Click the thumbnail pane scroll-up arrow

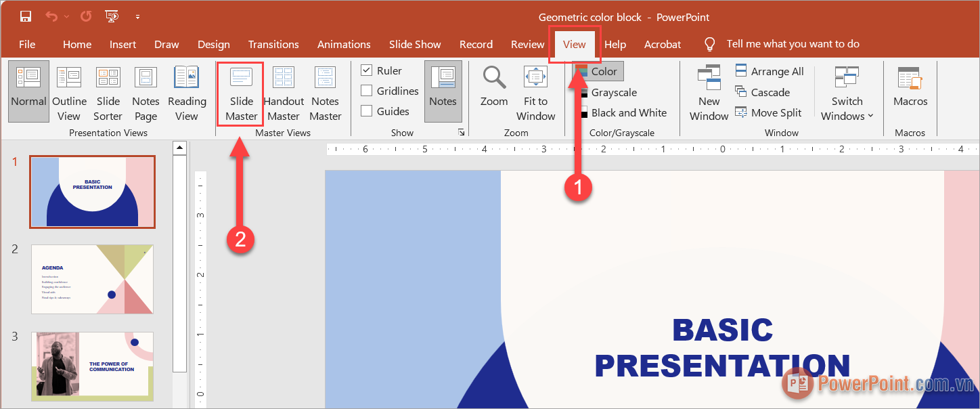(179, 148)
